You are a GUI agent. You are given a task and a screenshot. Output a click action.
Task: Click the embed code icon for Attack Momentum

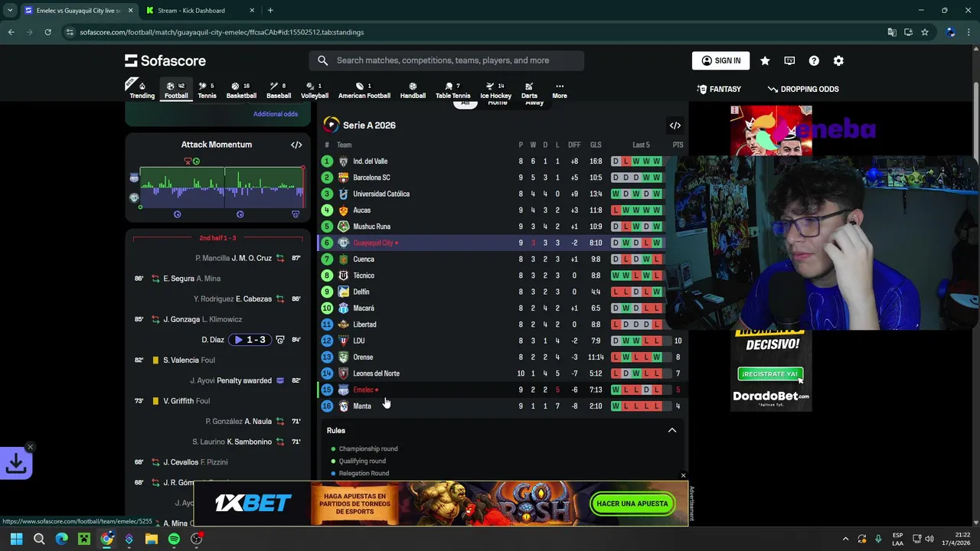pos(296,145)
